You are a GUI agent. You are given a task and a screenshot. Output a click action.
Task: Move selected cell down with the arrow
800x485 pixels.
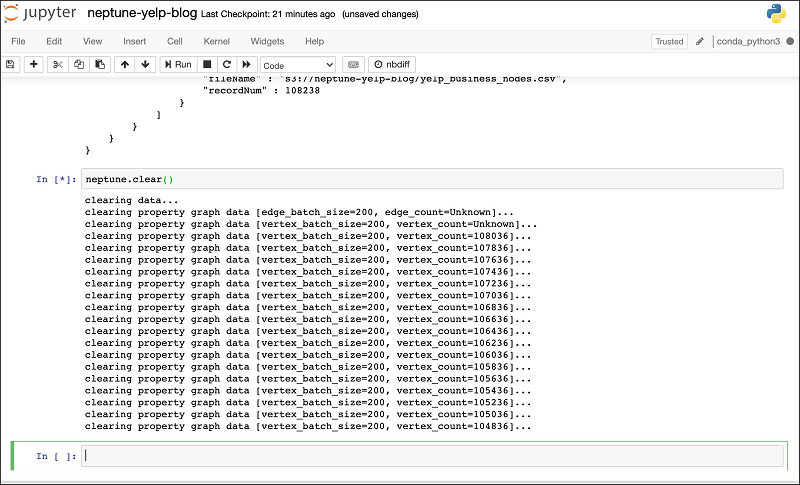(x=145, y=64)
